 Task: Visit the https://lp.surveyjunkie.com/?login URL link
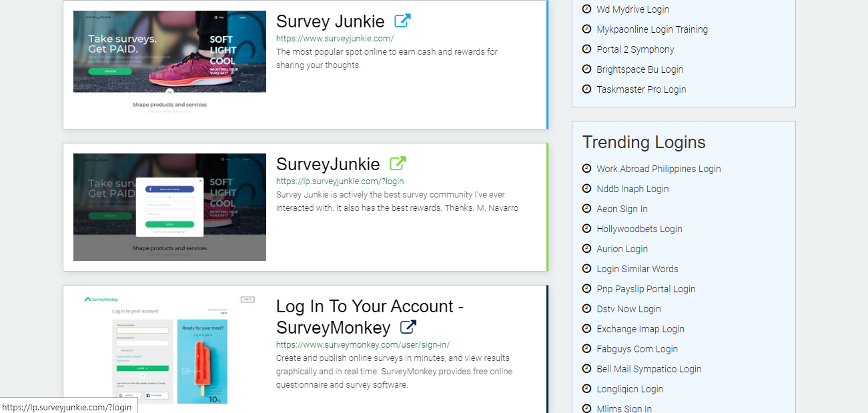(340, 181)
